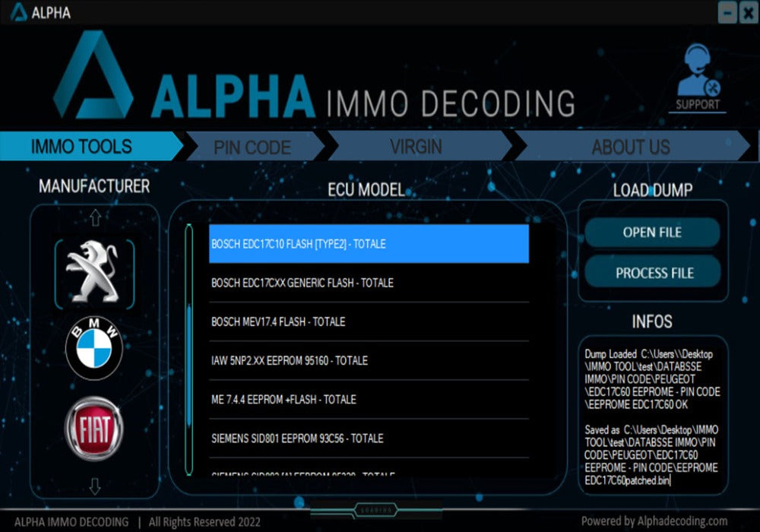Viewport: 760px width, 532px height.
Task: Click the down arrow below manufacturer list
Action: (x=95, y=486)
